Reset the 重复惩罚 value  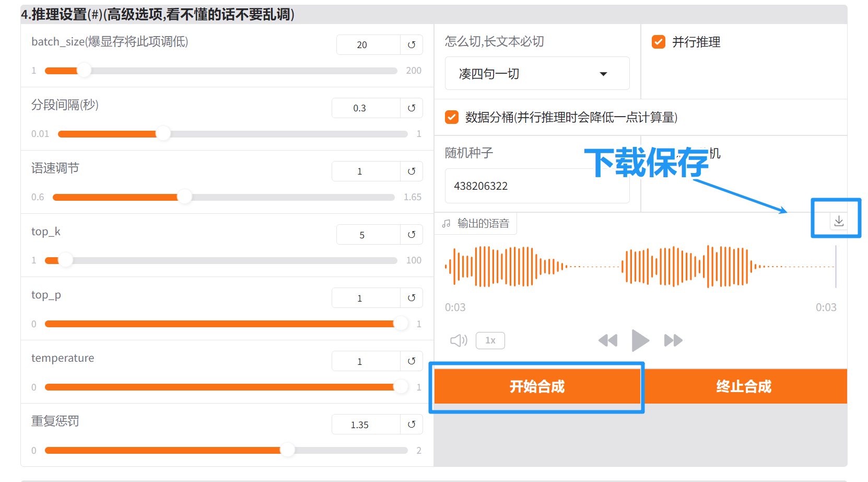(x=412, y=424)
